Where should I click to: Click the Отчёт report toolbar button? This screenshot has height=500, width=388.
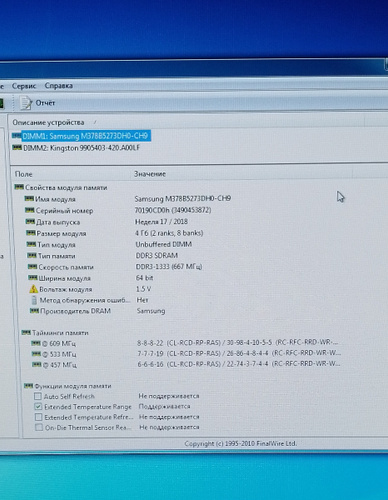[x=37, y=103]
